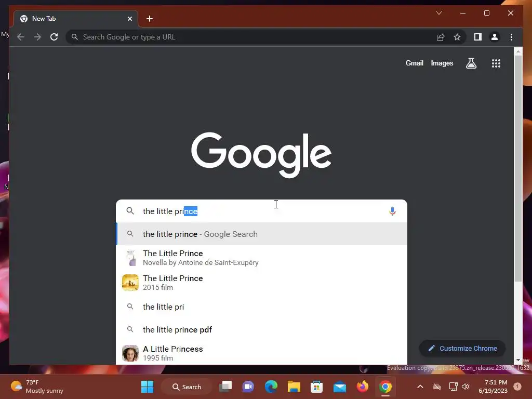Image resolution: width=532 pixels, height=399 pixels.
Task: Click A Little Princess portrait thumbnail
Action: (130, 353)
